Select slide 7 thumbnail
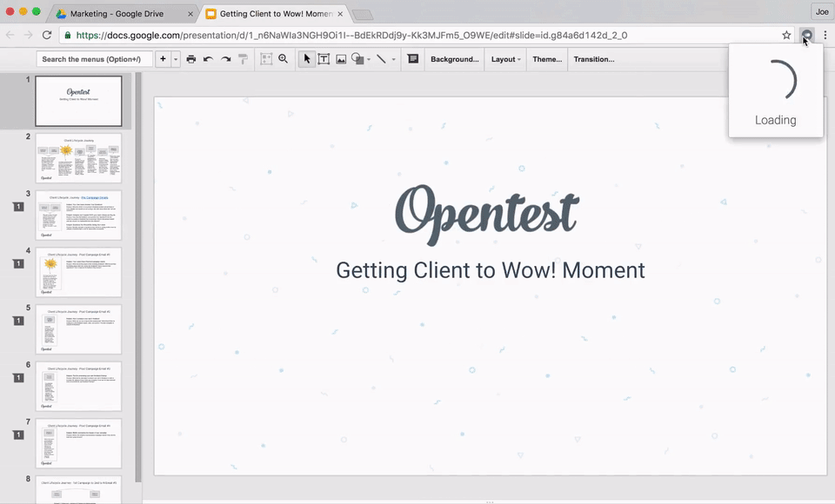835x504 pixels. tap(78, 443)
